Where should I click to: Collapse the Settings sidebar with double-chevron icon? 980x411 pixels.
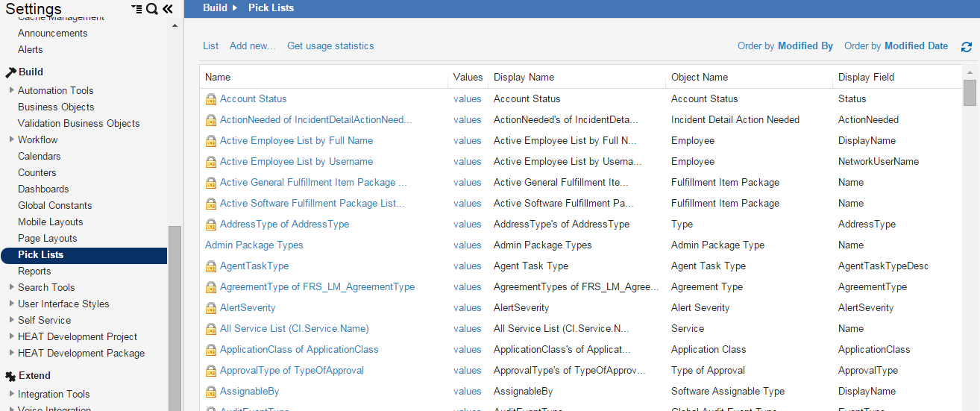tap(168, 9)
